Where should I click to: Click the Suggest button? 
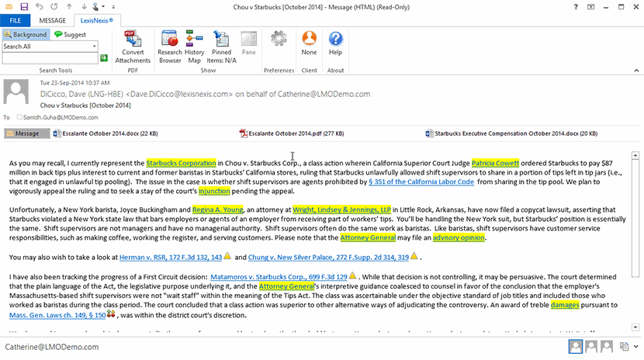coord(71,34)
